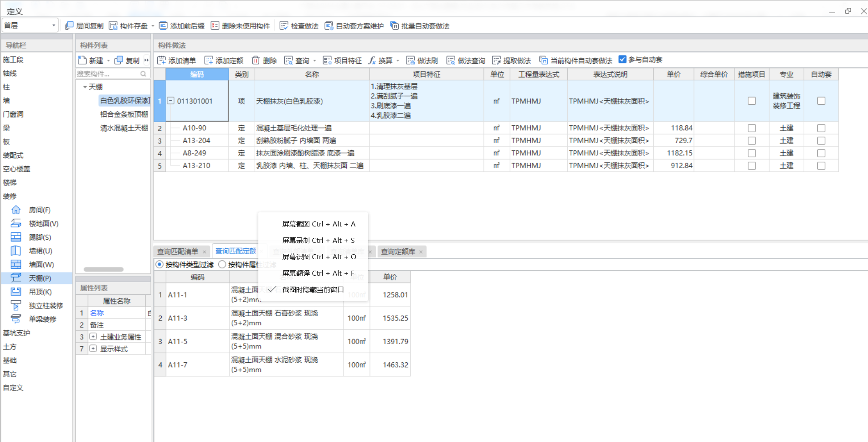The height and width of the screenshot is (442, 868).
Task: Open 新建 dropdown arrow
Action: pyautogui.click(x=108, y=61)
